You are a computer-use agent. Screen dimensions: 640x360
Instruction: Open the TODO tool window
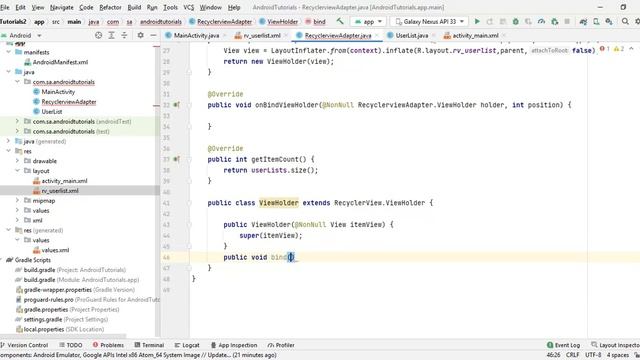tap(71, 345)
